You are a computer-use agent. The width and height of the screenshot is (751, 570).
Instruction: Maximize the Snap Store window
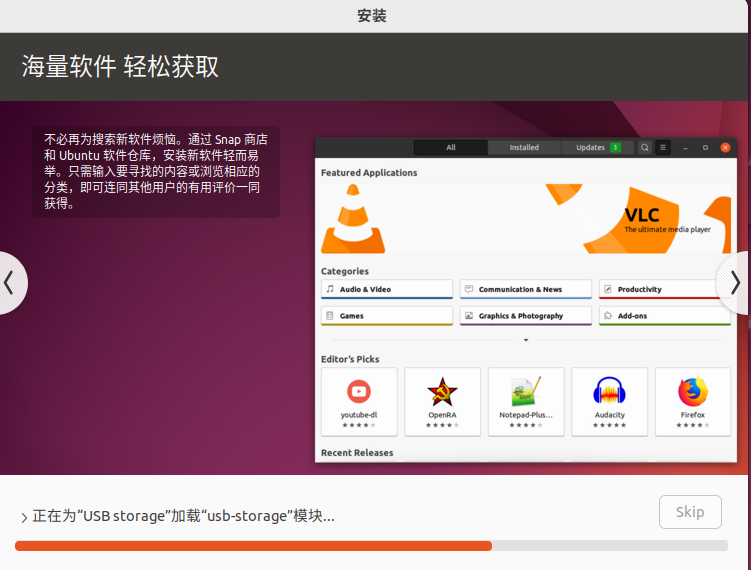(x=705, y=148)
